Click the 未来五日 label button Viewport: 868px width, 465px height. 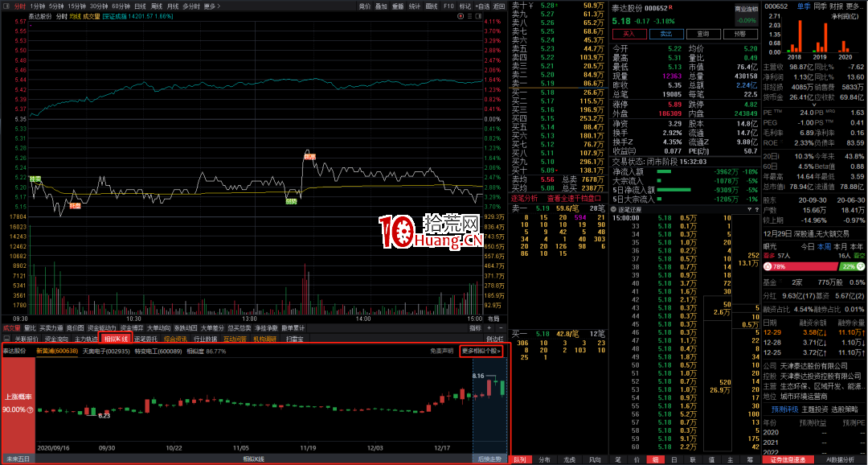click(18, 459)
